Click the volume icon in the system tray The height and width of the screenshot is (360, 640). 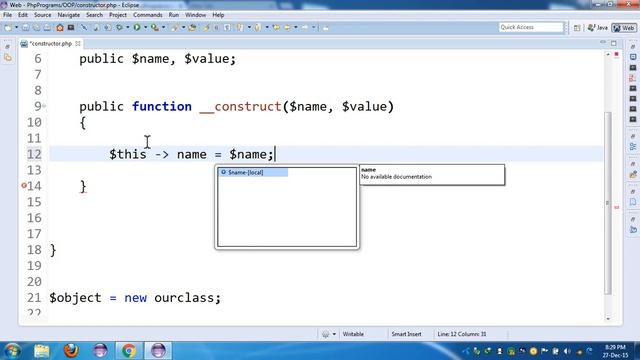[x=567, y=351]
